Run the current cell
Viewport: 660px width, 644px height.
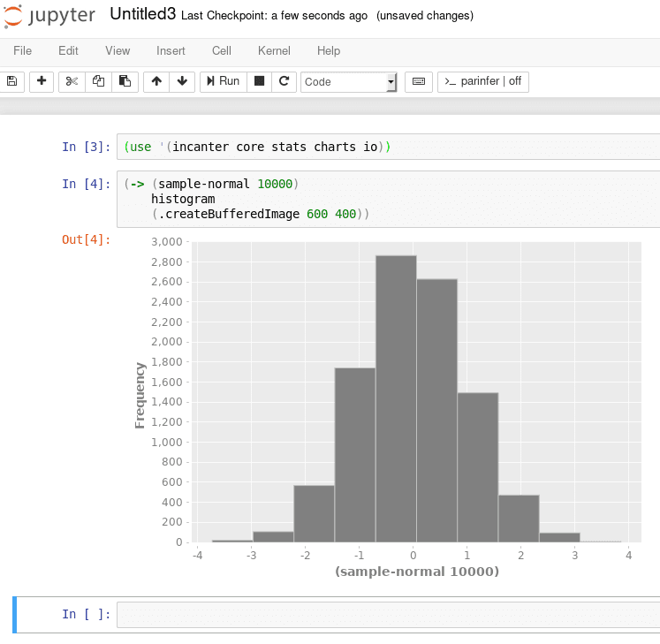point(223,81)
